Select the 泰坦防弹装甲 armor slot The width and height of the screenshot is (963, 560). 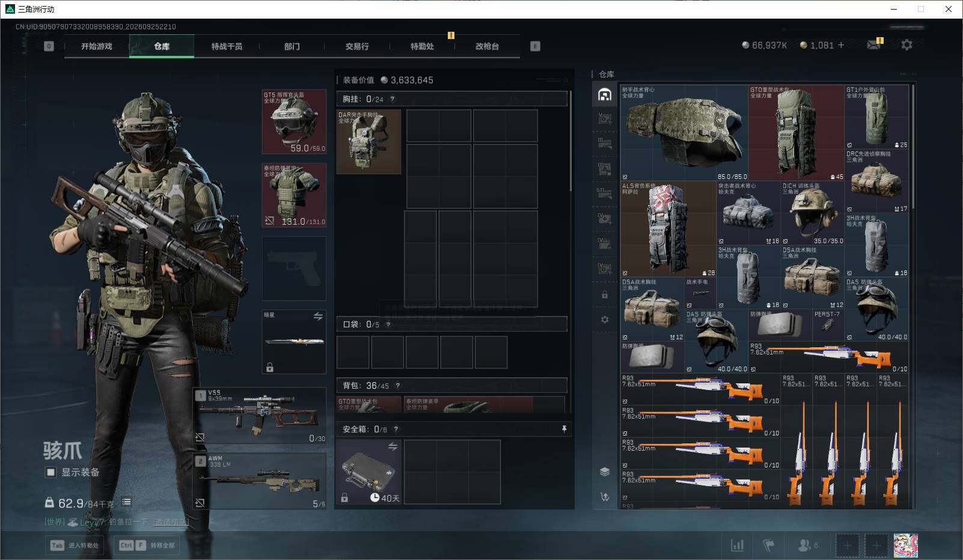pos(294,195)
